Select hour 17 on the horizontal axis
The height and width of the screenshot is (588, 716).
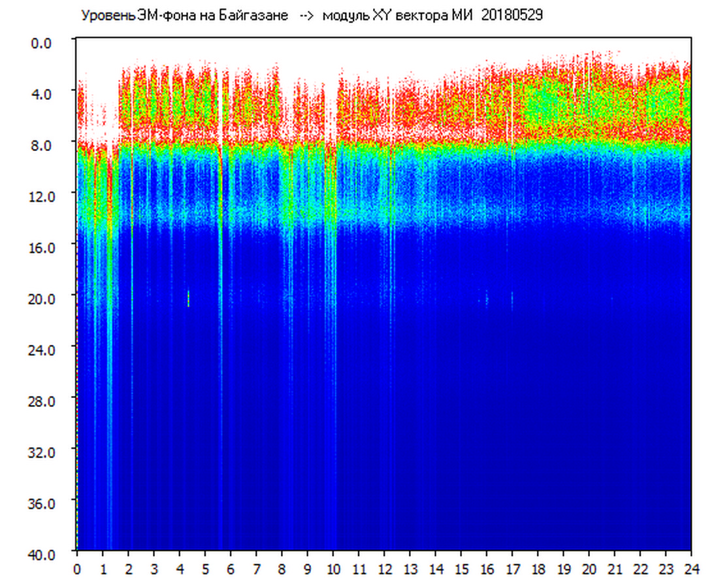coord(512,569)
